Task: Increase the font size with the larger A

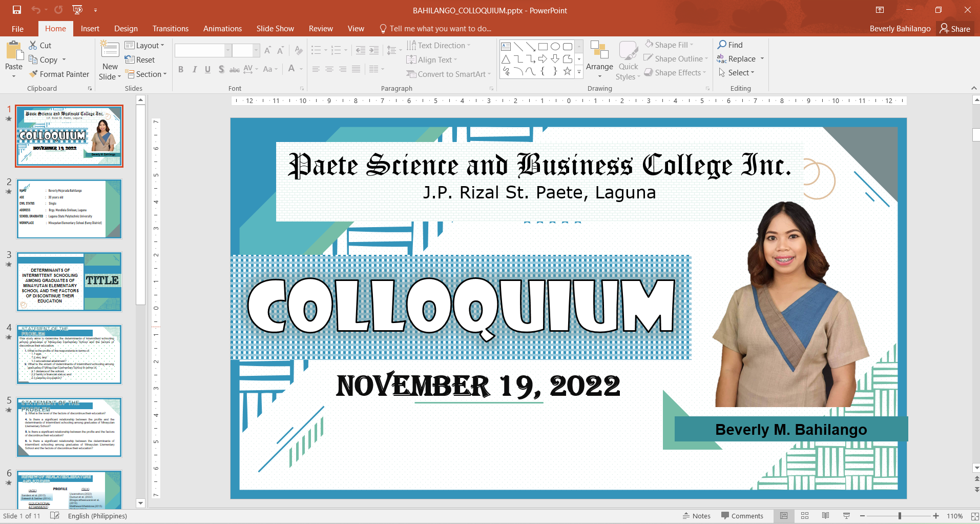Action: click(x=268, y=50)
